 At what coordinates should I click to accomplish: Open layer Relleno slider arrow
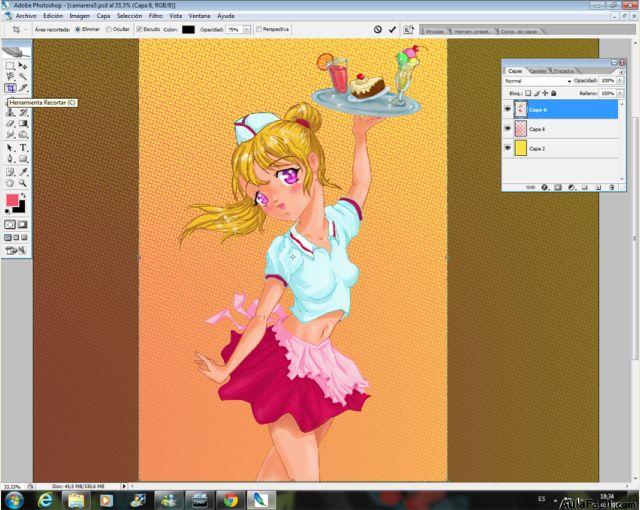(620, 93)
